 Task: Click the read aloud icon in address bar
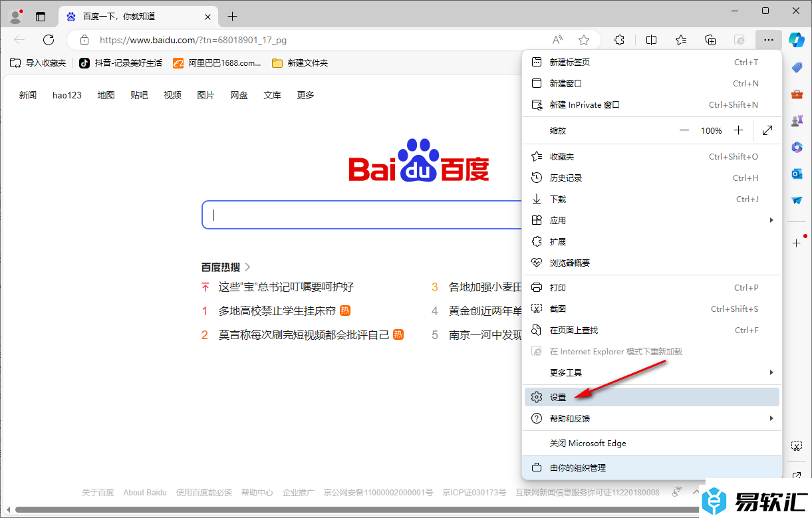(x=557, y=40)
